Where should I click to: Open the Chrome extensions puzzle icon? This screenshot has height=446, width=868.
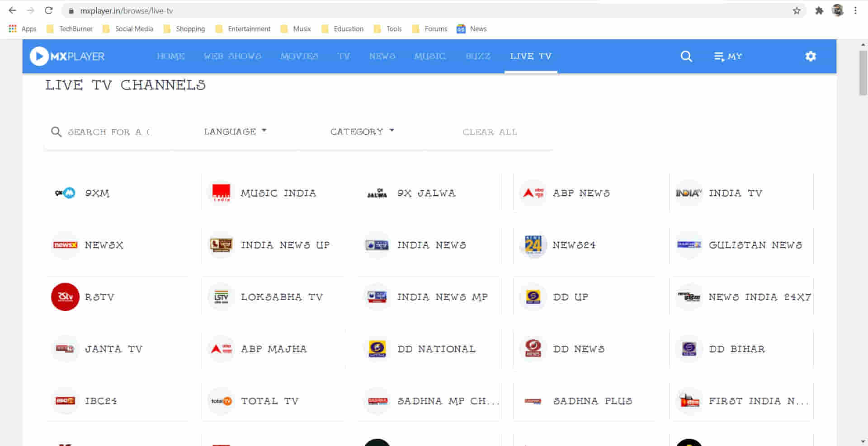click(x=819, y=11)
